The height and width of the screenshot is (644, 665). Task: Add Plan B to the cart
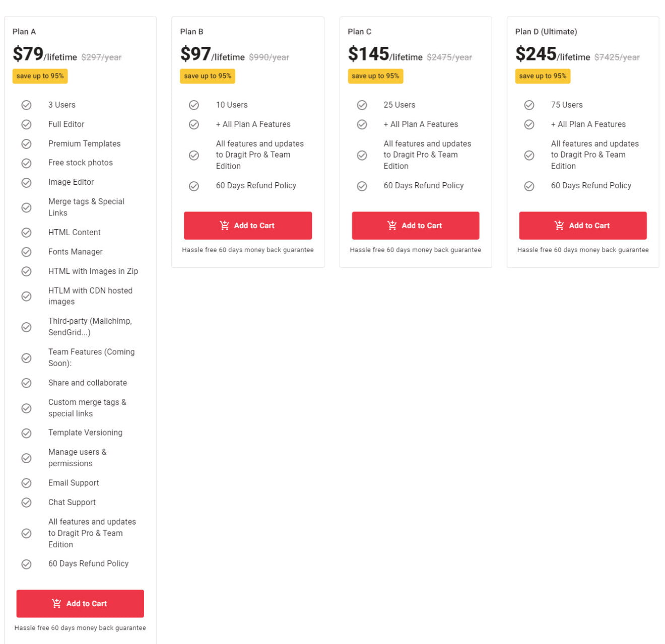[x=247, y=226]
